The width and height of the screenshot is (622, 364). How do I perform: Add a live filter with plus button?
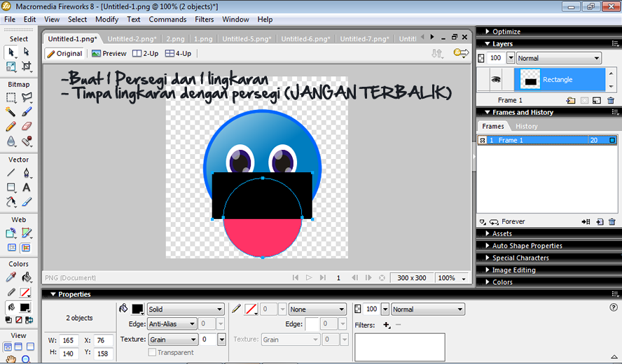[x=387, y=325]
